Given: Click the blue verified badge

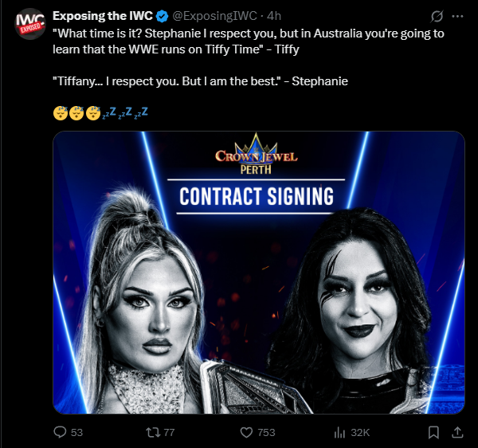Looking at the screenshot, I should tap(163, 16).
